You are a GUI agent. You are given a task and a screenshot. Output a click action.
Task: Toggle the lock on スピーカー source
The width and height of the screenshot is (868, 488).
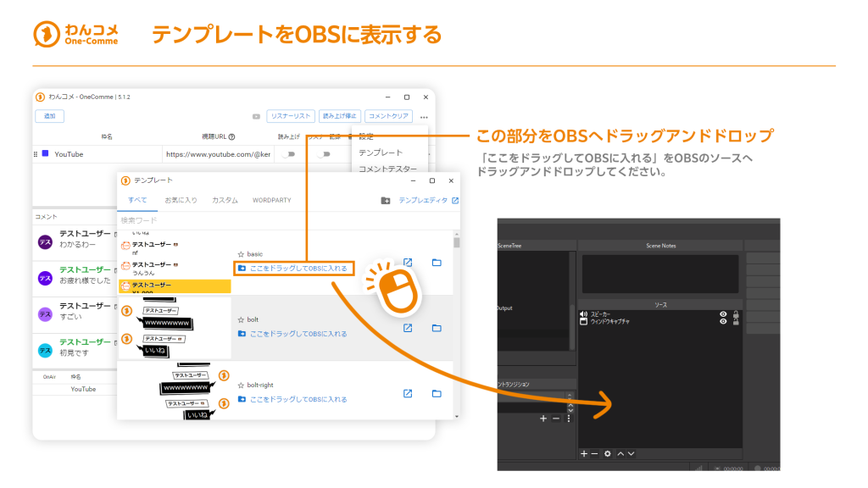coord(736,314)
